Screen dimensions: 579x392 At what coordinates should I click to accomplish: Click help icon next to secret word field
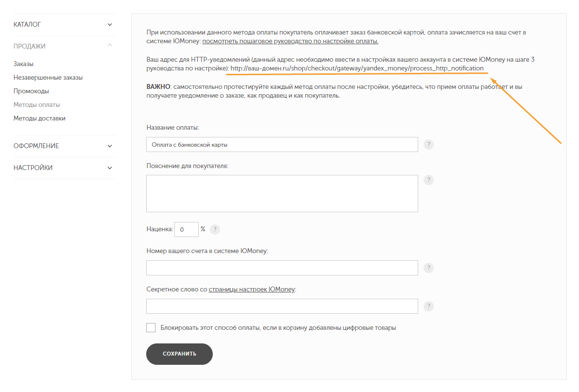pyautogui.click(x=428, y=307)
